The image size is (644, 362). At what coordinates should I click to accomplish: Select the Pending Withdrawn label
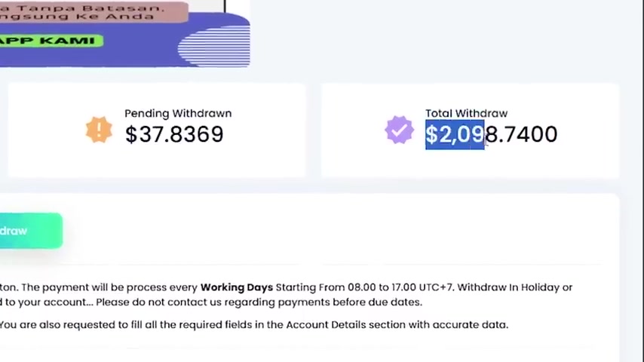178,113
